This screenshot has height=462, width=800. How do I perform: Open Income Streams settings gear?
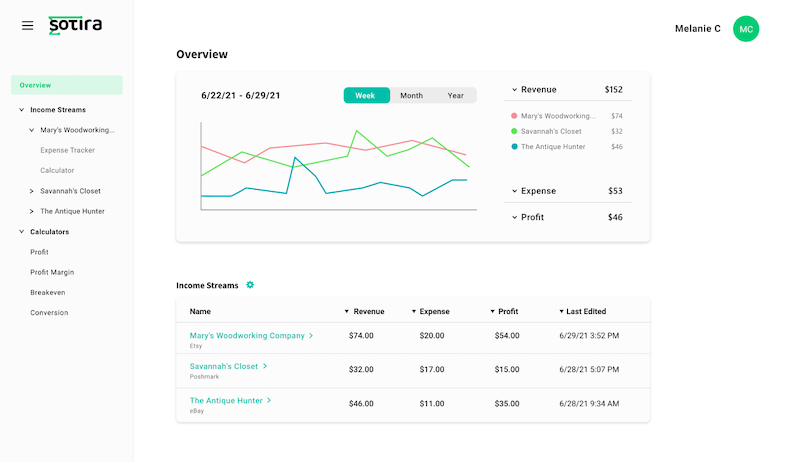250,285
